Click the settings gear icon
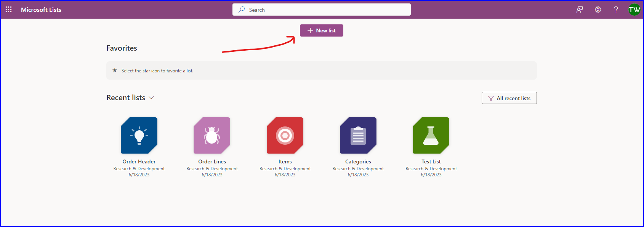This screenshot has height=227, width=644. click(598, 10)
